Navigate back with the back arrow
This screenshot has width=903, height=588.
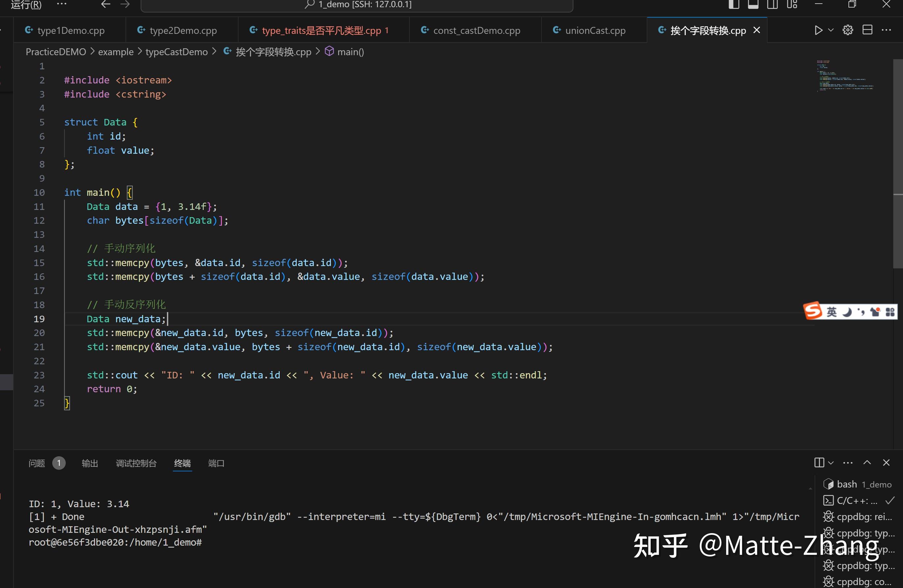(x=105, y=5)
